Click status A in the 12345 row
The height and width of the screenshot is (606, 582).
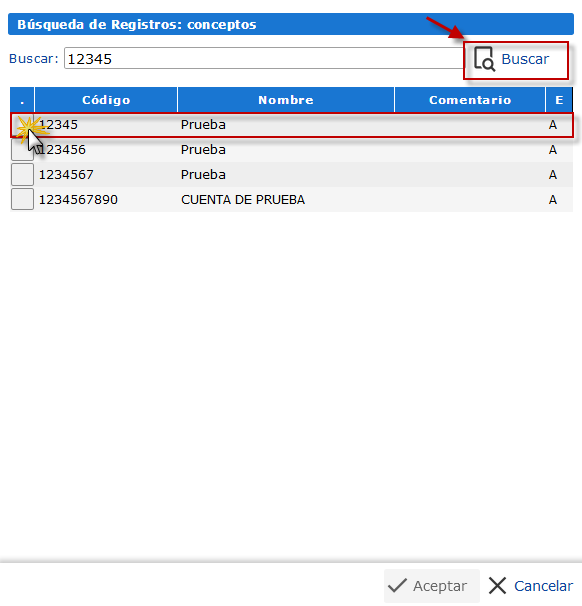point(553,125)
